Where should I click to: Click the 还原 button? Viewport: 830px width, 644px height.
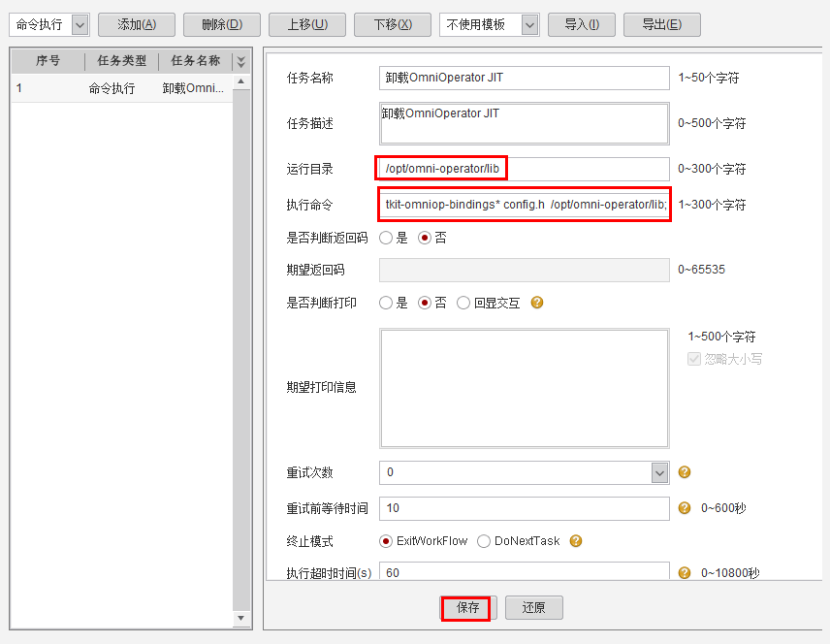[533, 607]
